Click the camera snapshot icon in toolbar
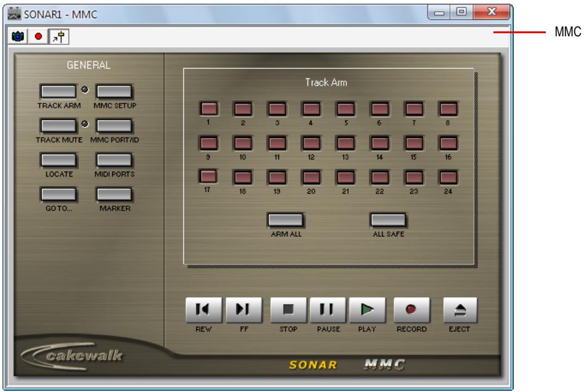Image resolution: width=584 pixels, height=392 pixels. 18,36
